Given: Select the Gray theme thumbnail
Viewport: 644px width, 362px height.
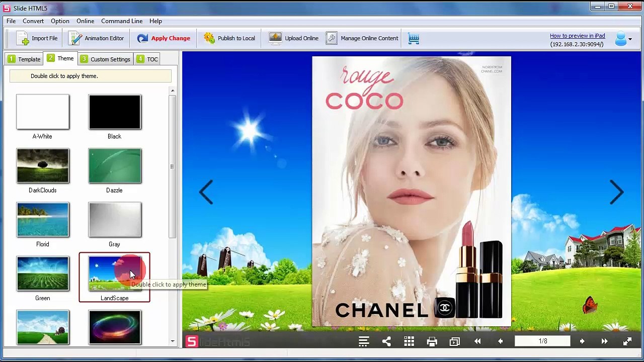Looking at the screenshot, I should click(115, 219).
